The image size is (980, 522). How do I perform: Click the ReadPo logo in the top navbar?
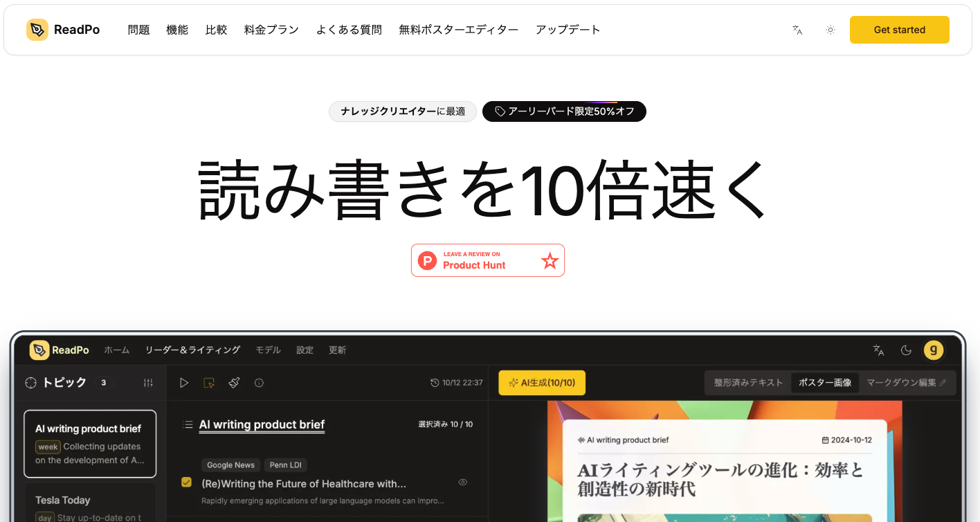pyautogui.click(x=63, y=30)
